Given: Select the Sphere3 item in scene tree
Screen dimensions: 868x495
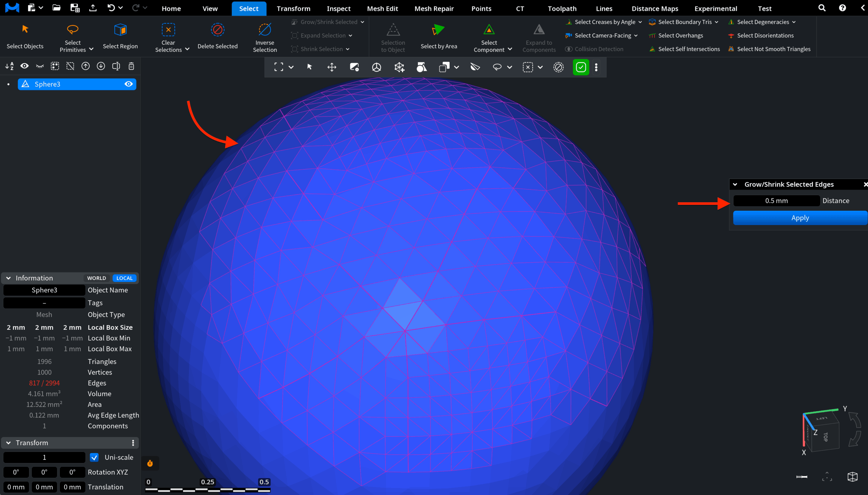Looking at the screenshot, I should (77, 84).
